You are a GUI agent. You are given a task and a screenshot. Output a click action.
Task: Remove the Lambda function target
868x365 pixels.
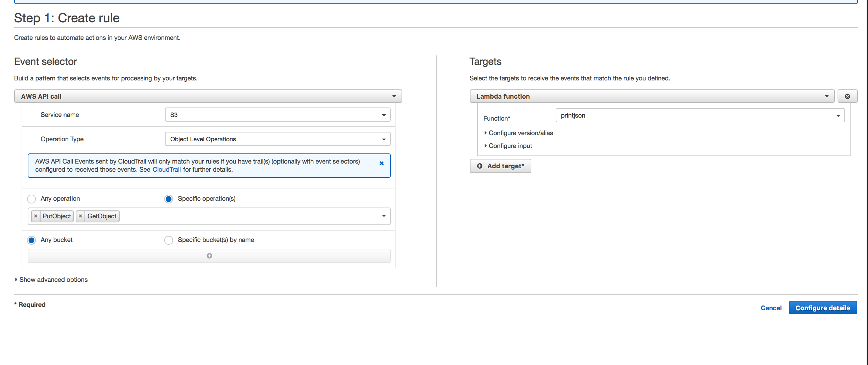(847, 96)
